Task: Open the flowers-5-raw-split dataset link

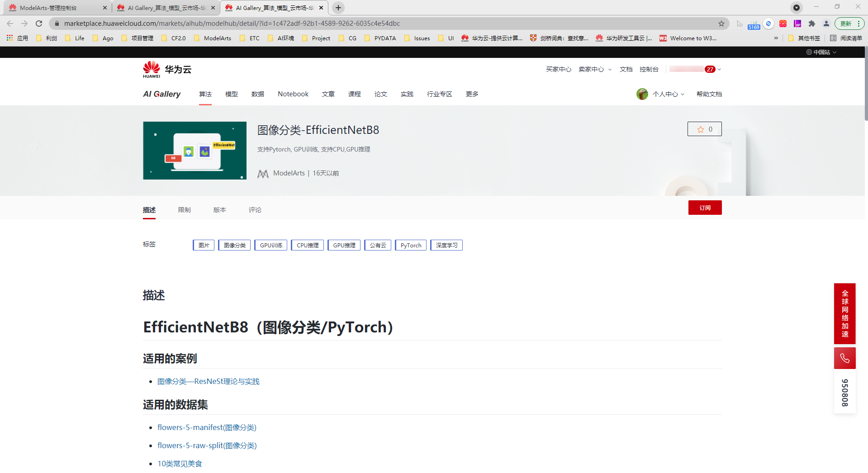Action: (x=207, y=445)
